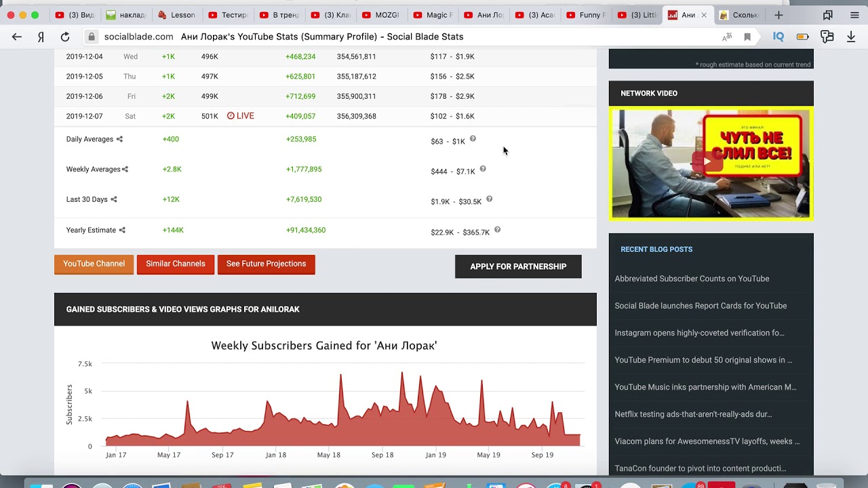Open 'Abbreviated Subscriber Counts on YouTube' post

(x=692, y=279)
